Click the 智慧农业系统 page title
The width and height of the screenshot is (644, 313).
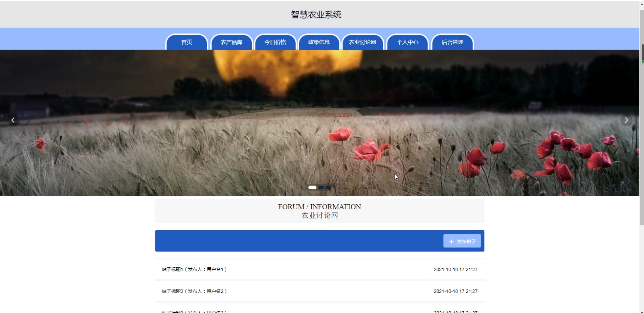click(x=316, y=15)
